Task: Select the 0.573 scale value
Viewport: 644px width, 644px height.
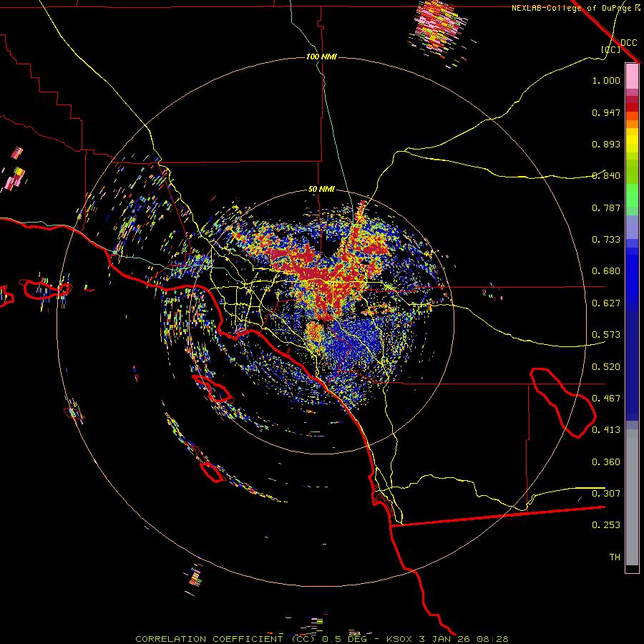Action: (x=606, y=335)
